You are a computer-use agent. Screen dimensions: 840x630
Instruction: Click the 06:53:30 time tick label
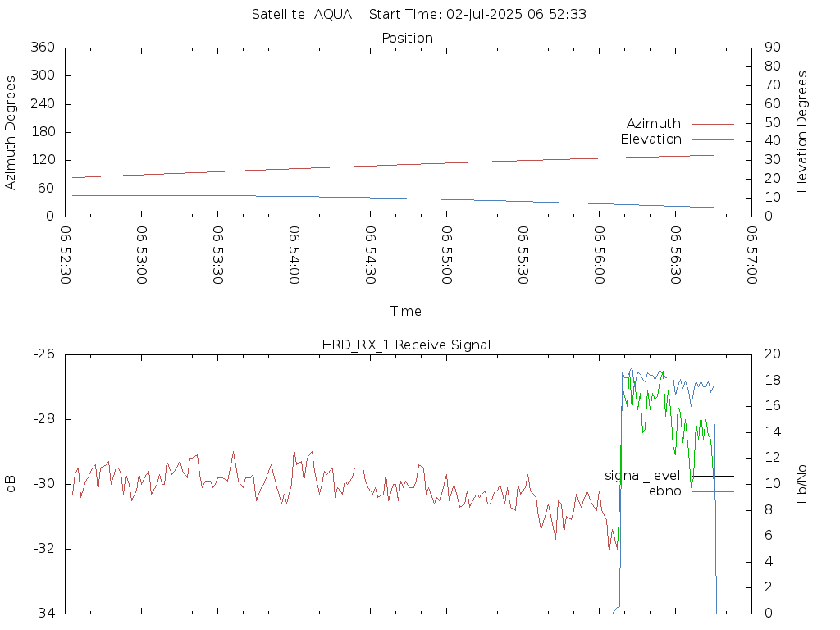tap(218, 255)
